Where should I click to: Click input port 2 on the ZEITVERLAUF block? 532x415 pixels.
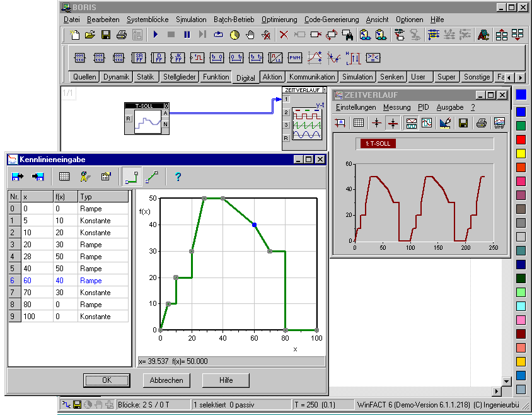click(x=286, y=112)
